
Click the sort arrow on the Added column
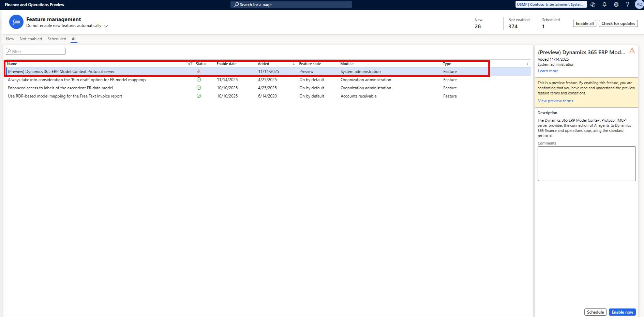pos(294,64)
